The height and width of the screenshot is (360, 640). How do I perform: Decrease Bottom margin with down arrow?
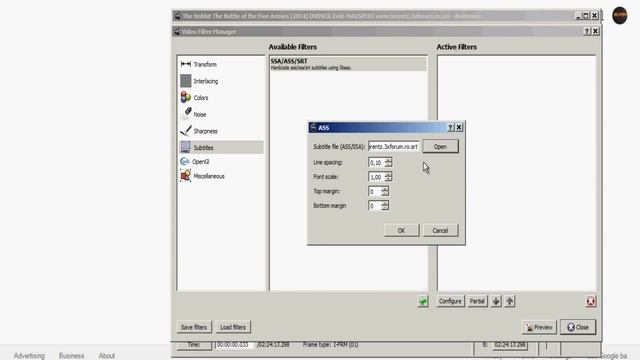[385, 208]
